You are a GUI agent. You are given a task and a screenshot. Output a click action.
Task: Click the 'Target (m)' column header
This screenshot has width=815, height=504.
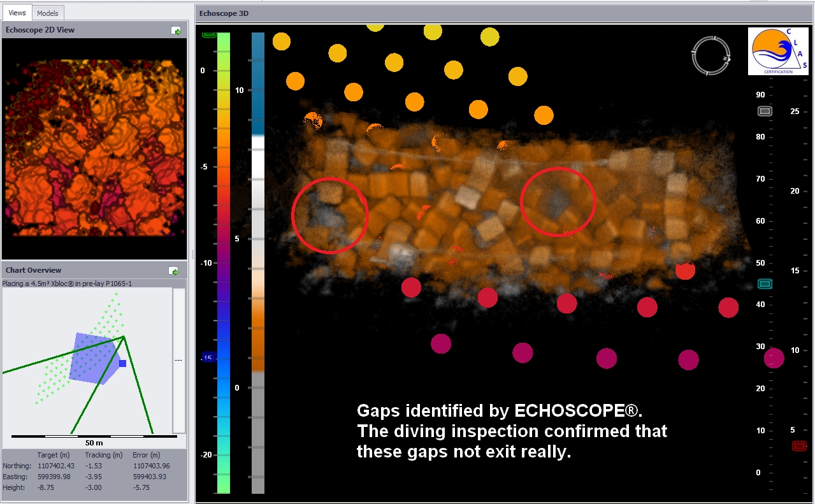click(x=53, y=456)
